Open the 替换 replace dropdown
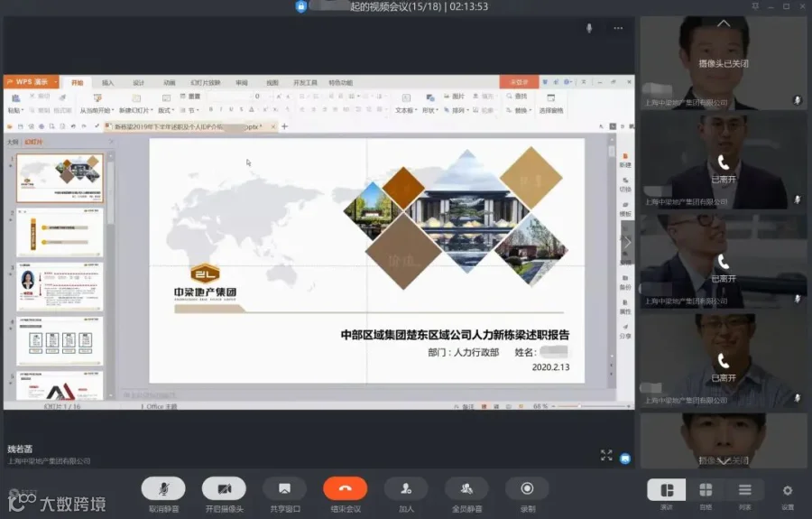 (519, 110)
